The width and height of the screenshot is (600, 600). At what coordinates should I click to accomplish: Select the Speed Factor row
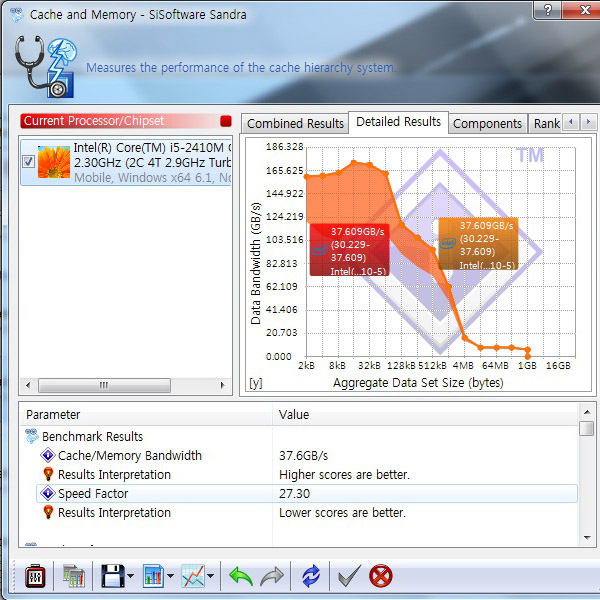(x=307, y=494)
